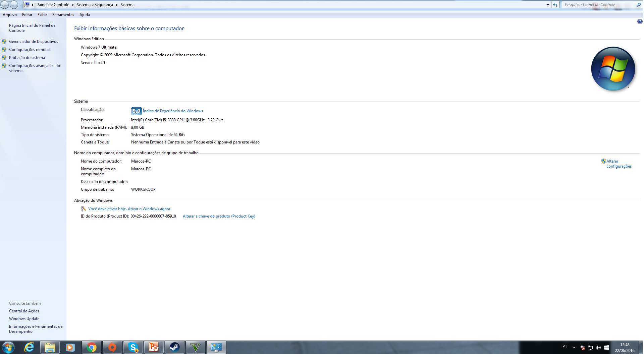Screen dimensions: 644x362
Task: Open Origin from the taskbar
Action: pos(112,348)
